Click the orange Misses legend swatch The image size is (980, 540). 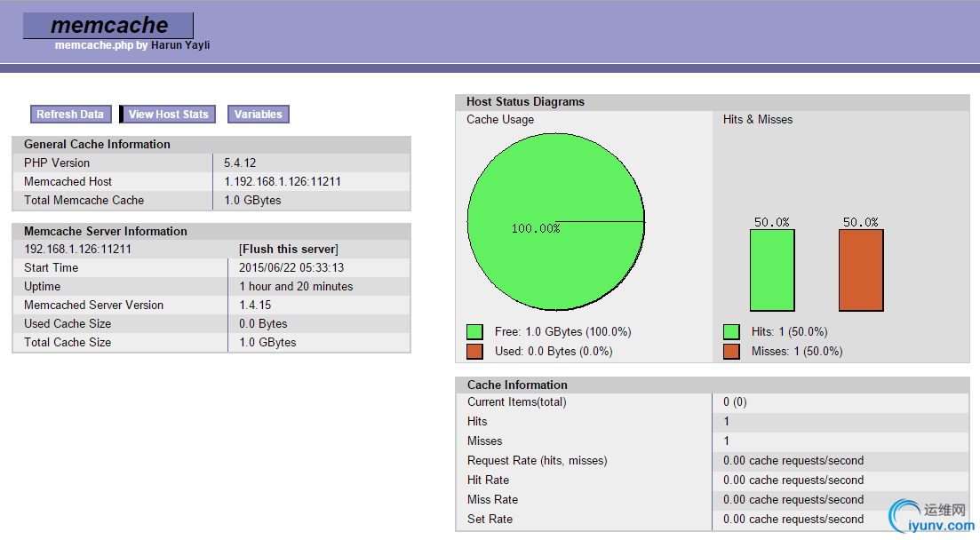(731, 351)
